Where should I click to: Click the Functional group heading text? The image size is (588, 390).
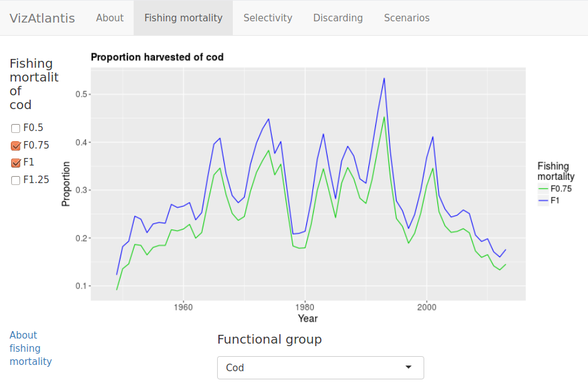(x=269, y=339)
